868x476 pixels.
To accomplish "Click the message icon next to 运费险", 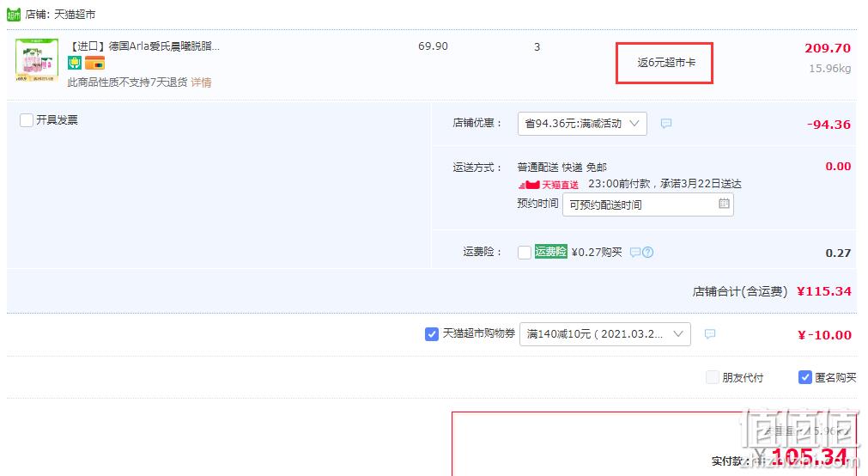I will click(x=635, y=252).
